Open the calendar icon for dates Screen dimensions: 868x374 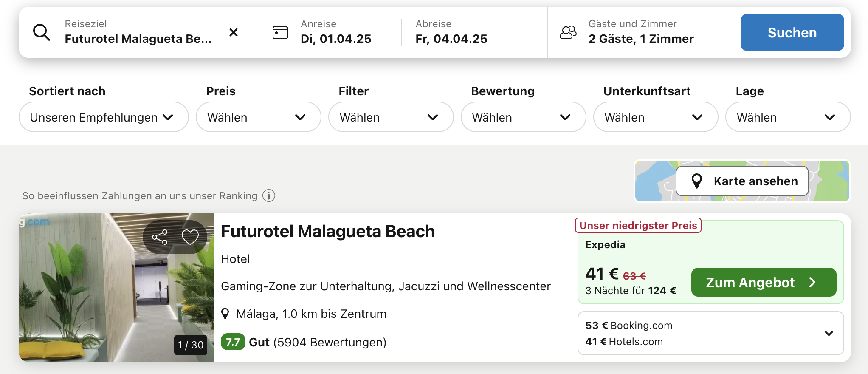tap(280, 32)
